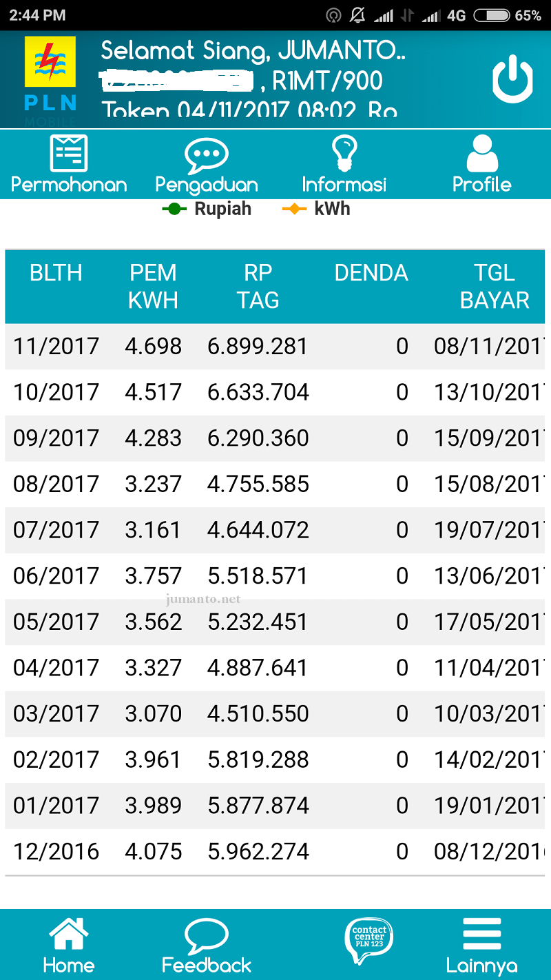Open the Permohonan form icon

tap(69, 153)
